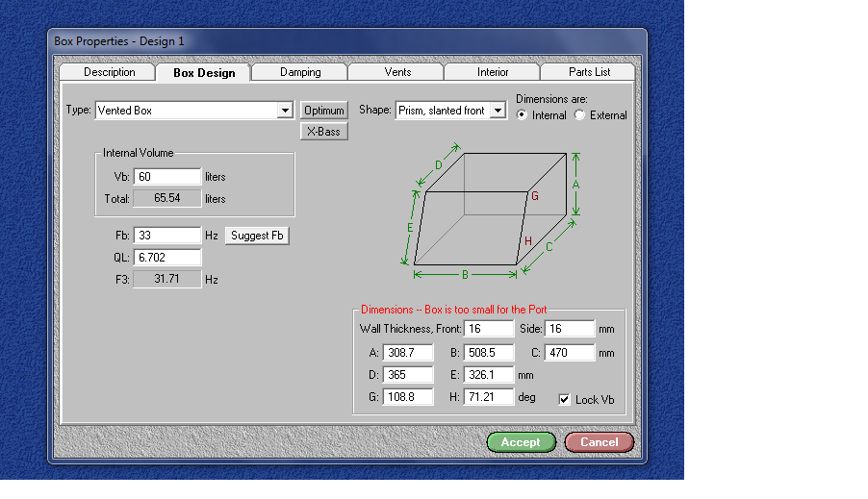Select the Interior tab

[x=493, y=72]
